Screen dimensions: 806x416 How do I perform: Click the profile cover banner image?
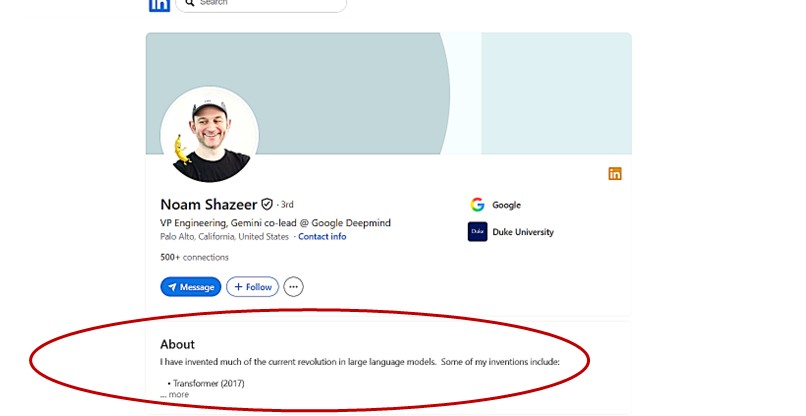pos(400,80)
